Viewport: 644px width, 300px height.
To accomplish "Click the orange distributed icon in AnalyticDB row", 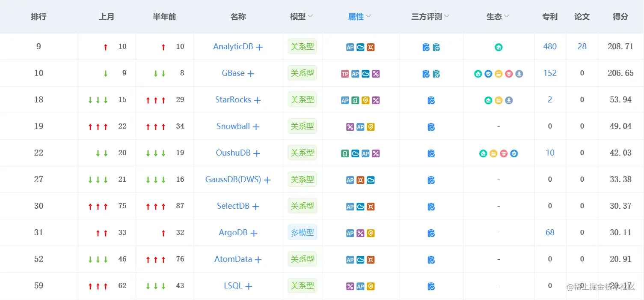I will pos(371,47).
